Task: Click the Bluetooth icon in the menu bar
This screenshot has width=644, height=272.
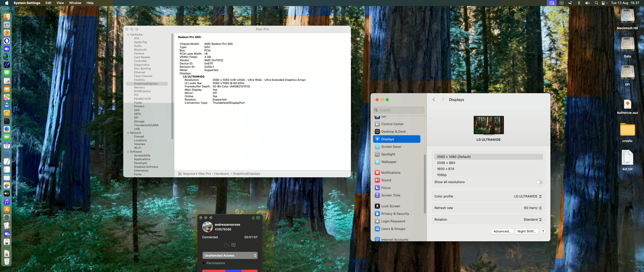Action: pos(579,3)
